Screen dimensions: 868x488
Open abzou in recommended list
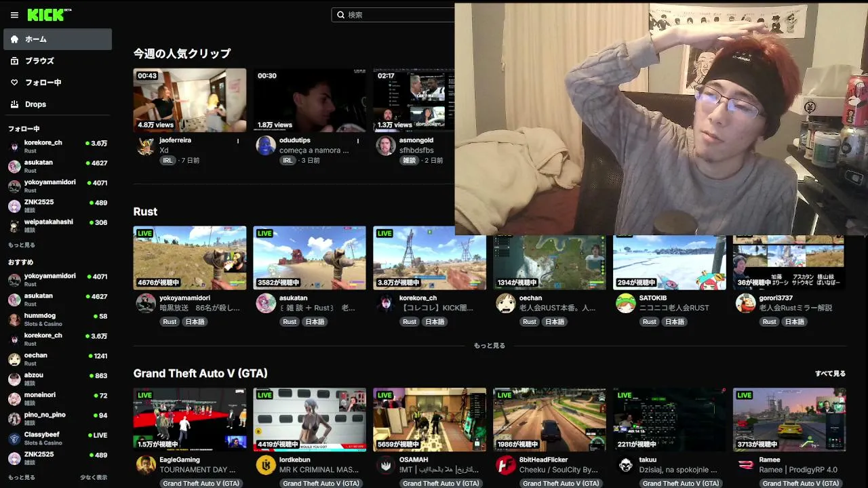pos(58,378)
